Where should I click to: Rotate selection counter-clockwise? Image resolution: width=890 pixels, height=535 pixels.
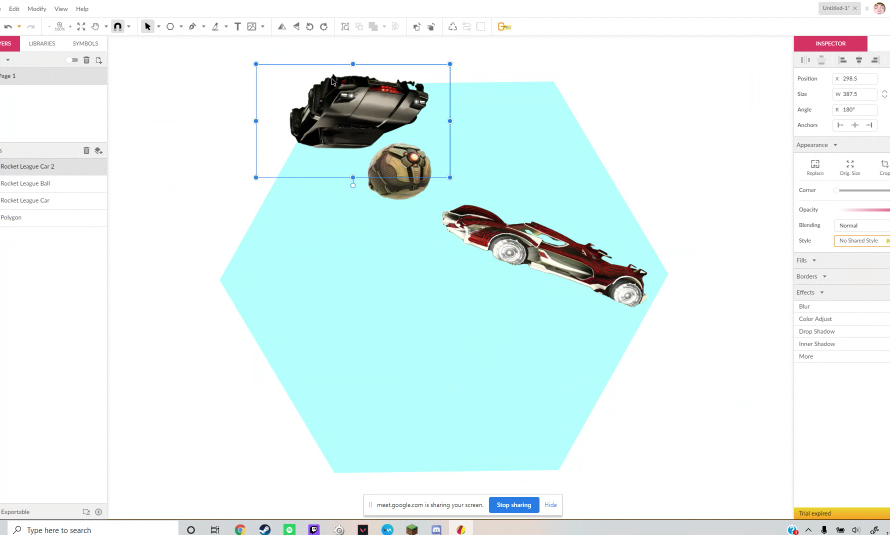(310, 27)
